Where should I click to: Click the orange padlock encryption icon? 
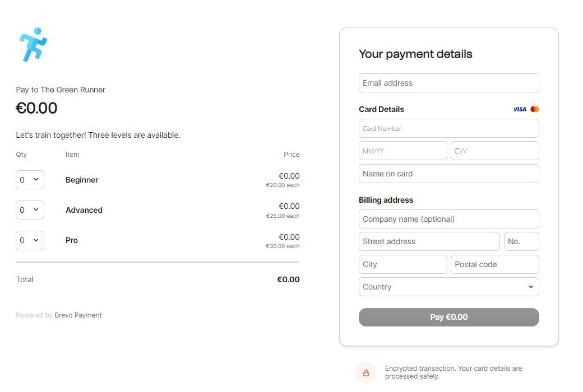pyautogui.click(x=366, y=373)
